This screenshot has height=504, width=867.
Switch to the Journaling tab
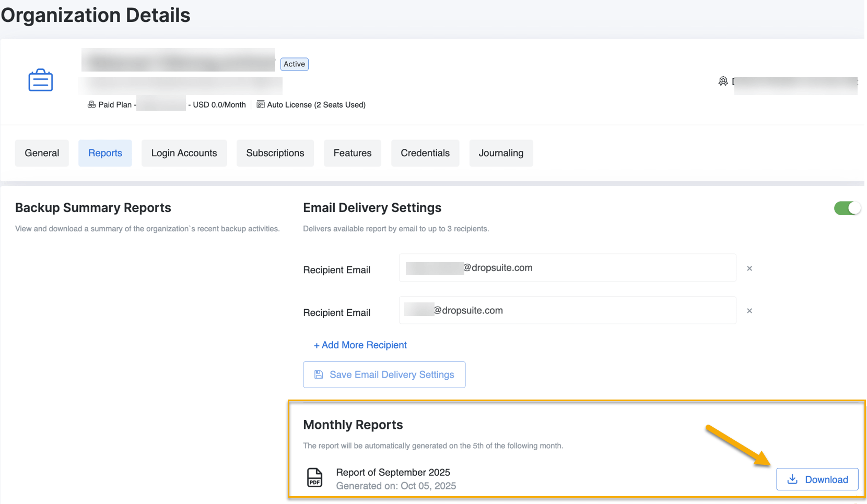(501, 153)
